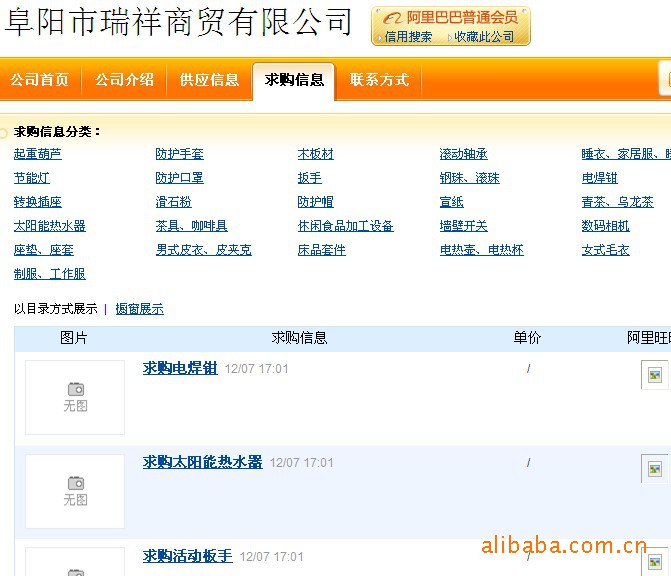The width and height of the screenshot is (671, 576).
Task: Click the 座垫、座套 category
Action: pos(44,250)
